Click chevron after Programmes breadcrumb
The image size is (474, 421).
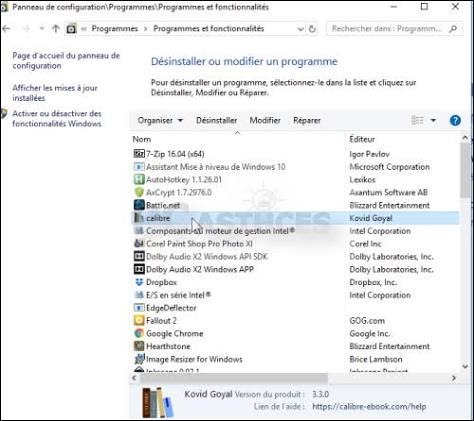point(145,29)
